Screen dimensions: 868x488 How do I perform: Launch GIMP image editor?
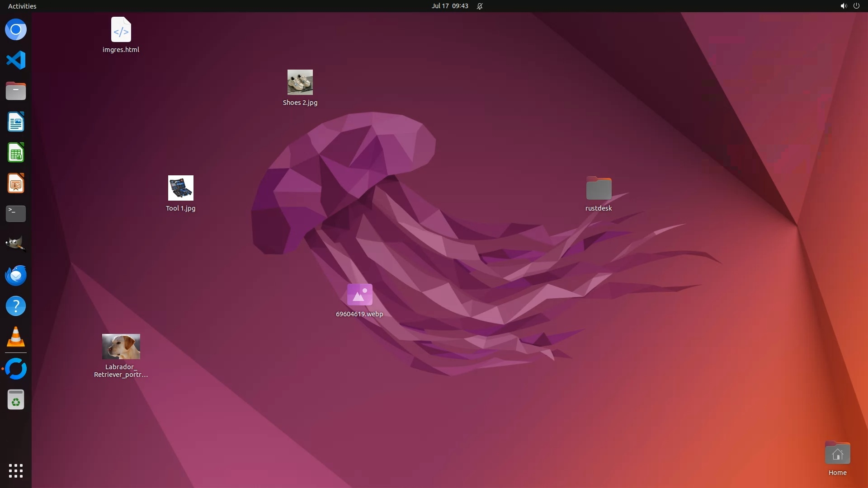point(16,244)
